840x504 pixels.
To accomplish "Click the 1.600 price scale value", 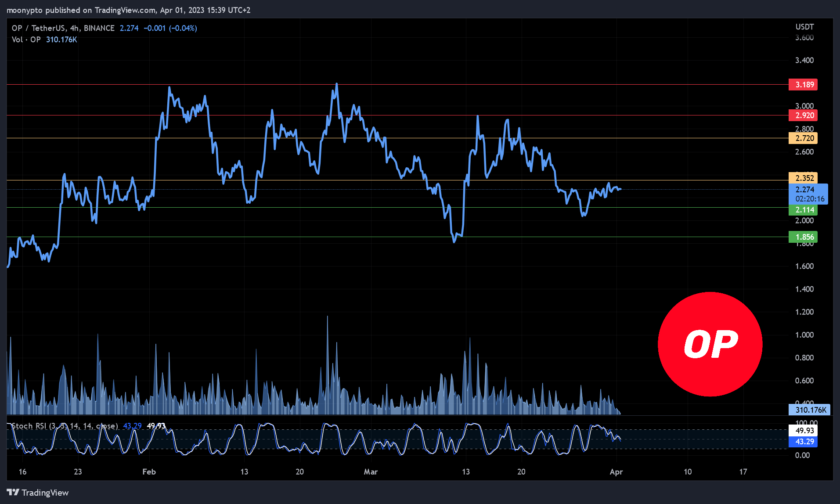I will pos(804,266).
